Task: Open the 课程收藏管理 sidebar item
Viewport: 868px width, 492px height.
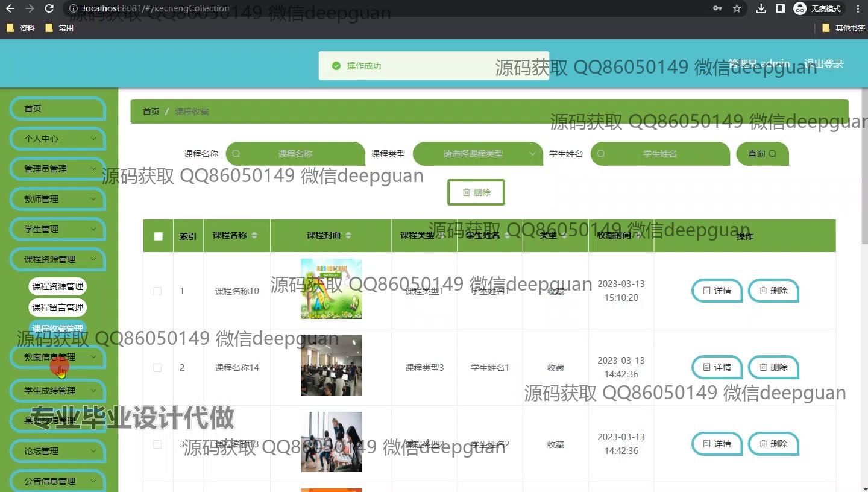Action: tap(57, 328)
